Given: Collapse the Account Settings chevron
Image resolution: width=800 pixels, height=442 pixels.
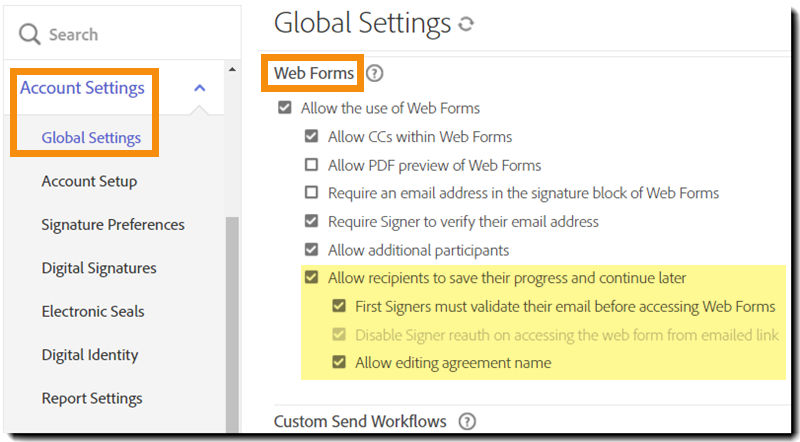Looking at the screenshot, I should [x=199, y=88].
